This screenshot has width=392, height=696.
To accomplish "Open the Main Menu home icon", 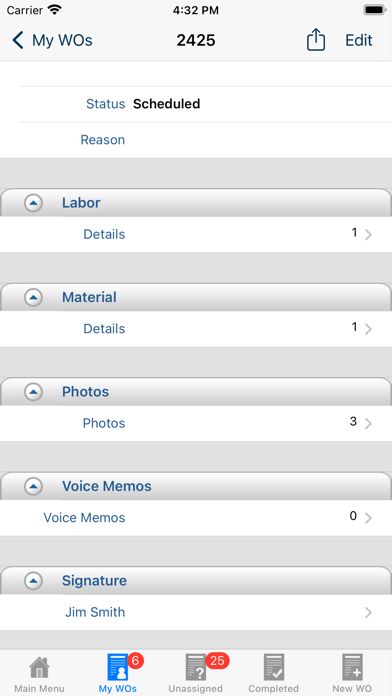I will pyautogui.click(x=39, y=668).
